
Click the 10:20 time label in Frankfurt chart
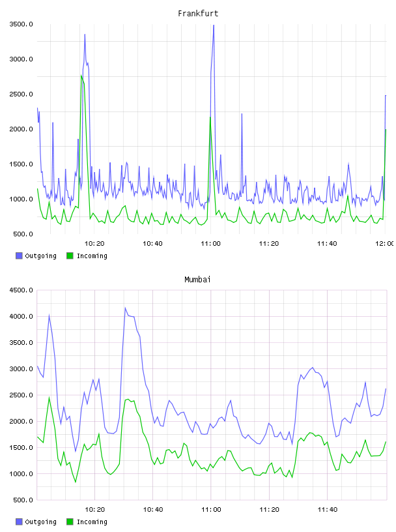point(94,244)
